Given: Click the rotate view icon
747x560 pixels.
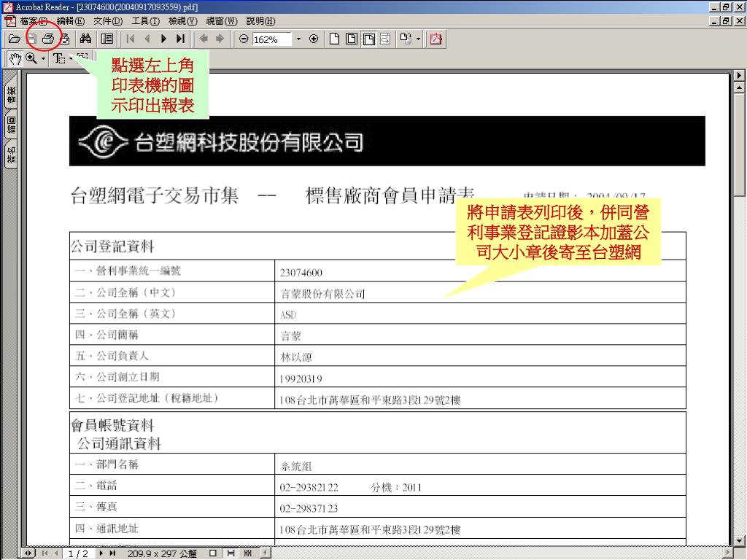Looking at the screenshot, I should [406, 39].
